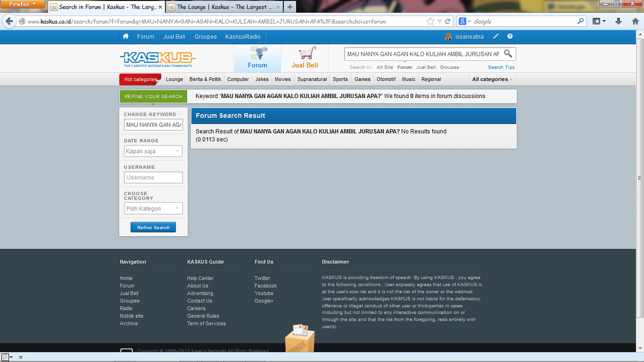Select the Supranatural category
Screen dimensions: 644x362
tap(312, 79)
